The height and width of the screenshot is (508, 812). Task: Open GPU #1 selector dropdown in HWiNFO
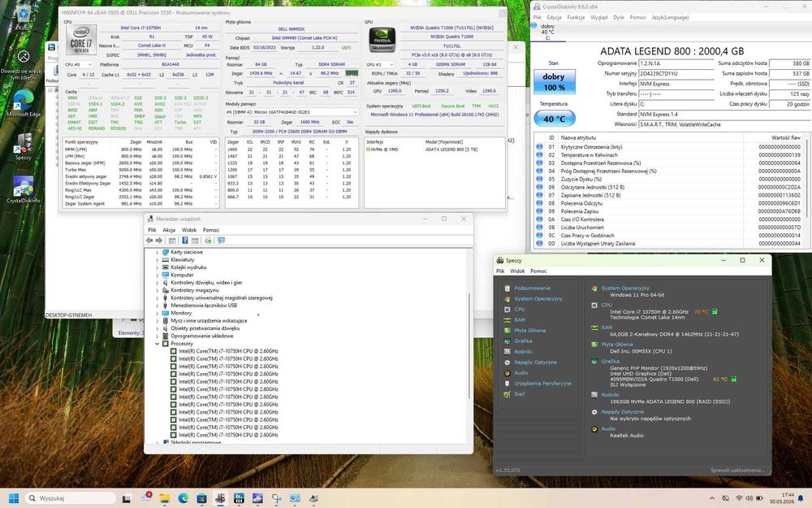click(x=379, y=65)
